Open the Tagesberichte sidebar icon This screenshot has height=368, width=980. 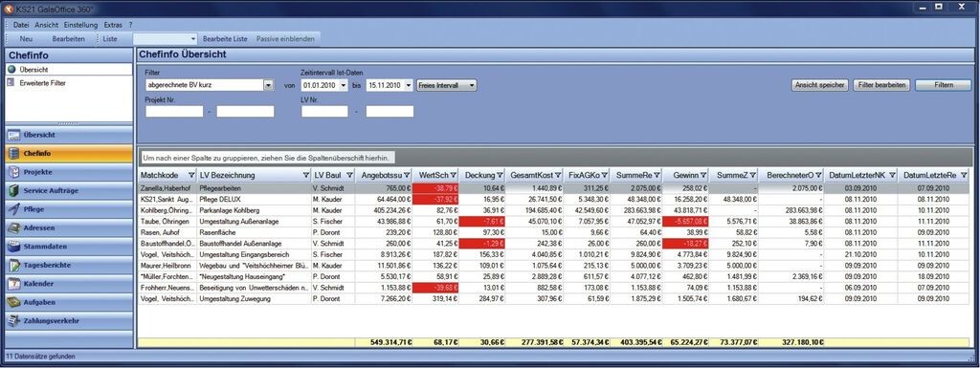tap(13, 265)
